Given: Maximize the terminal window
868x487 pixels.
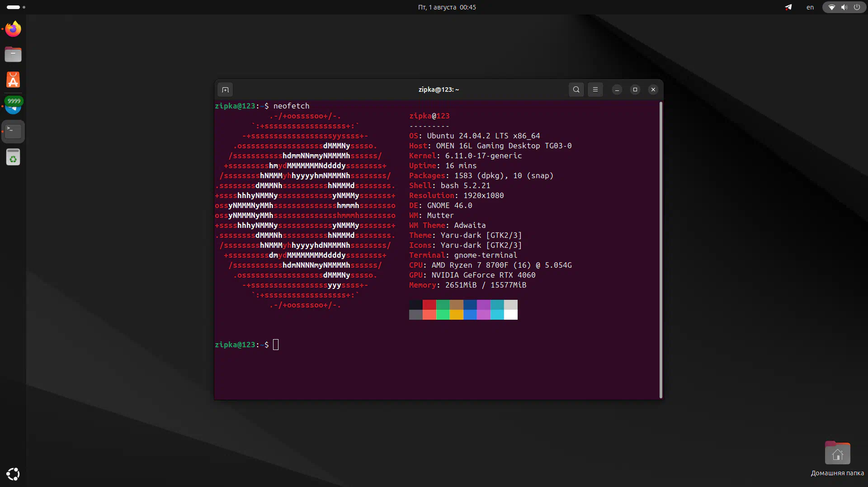Looking at the screenshot, I should (635, 90).
